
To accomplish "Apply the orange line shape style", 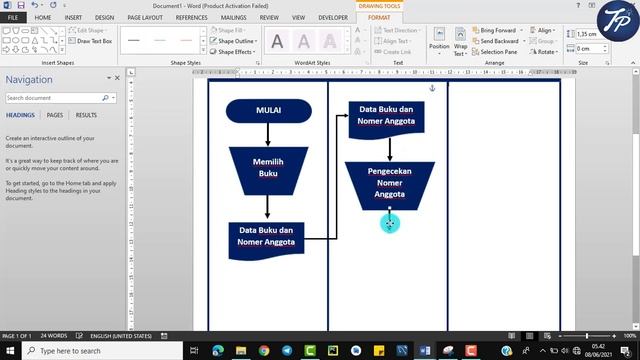I will click(x=186, y=40).
